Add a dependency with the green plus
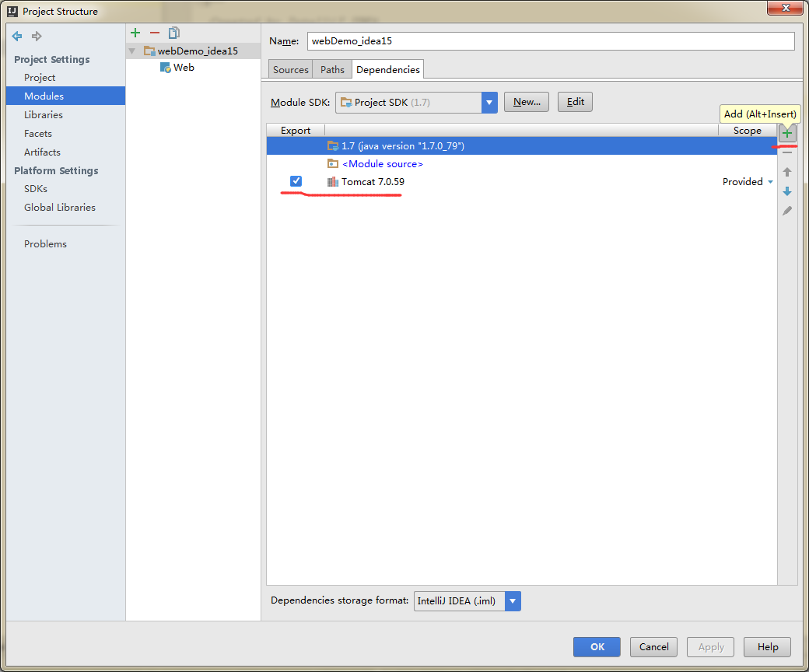The height and width of the screenshot is (672, 809). (x=786, y=134)
